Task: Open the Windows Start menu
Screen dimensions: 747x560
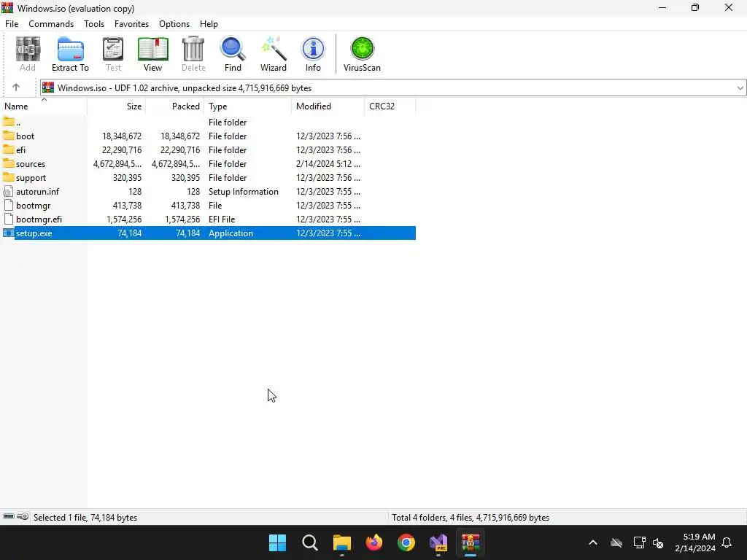Action: 277,542
